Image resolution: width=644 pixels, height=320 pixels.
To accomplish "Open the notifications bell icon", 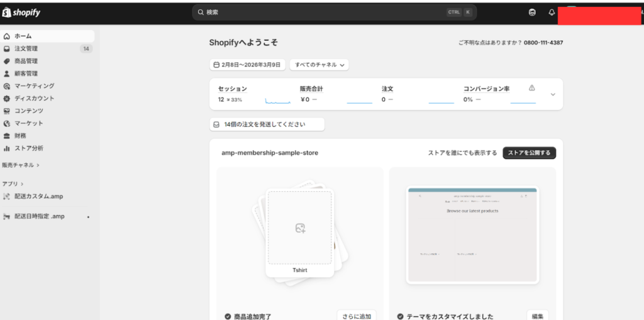I will point(552,12).
